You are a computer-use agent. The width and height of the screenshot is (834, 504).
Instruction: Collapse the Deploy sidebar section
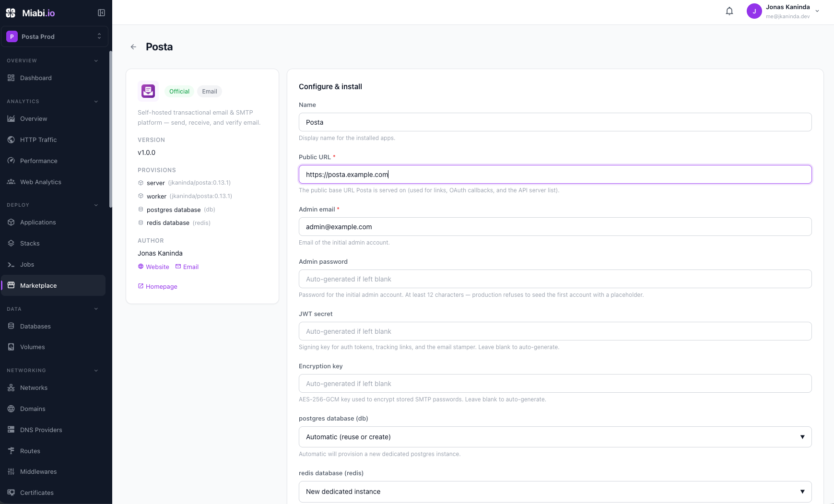tap(96, 205)
